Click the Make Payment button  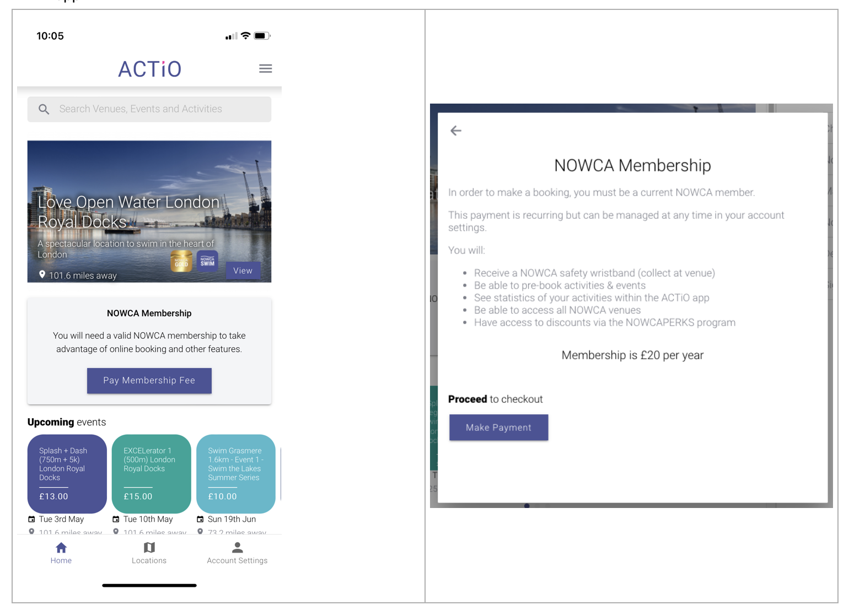click(499, 428)
